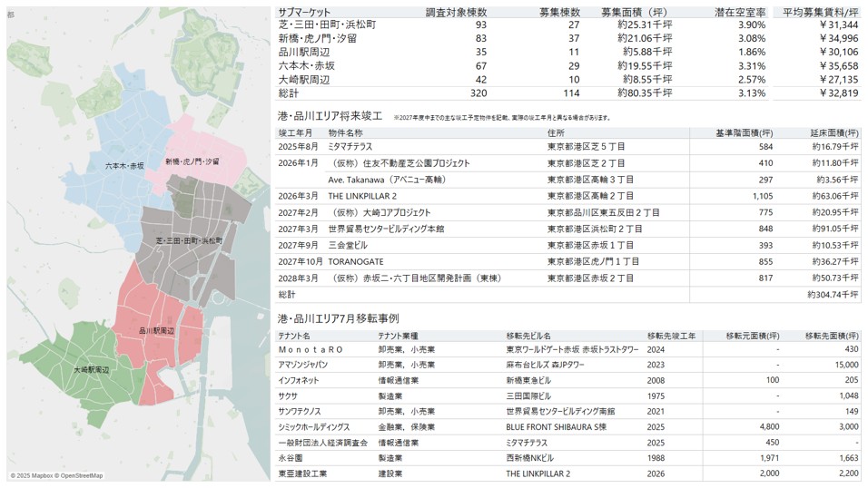
Task: Select the 品川駅周辺 table row label
Action: pyautogui.click(x=304, y=52)
